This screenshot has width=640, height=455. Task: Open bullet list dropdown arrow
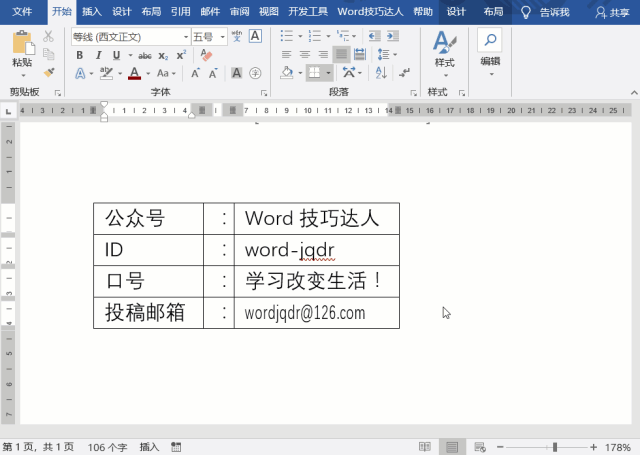[300, 36]
